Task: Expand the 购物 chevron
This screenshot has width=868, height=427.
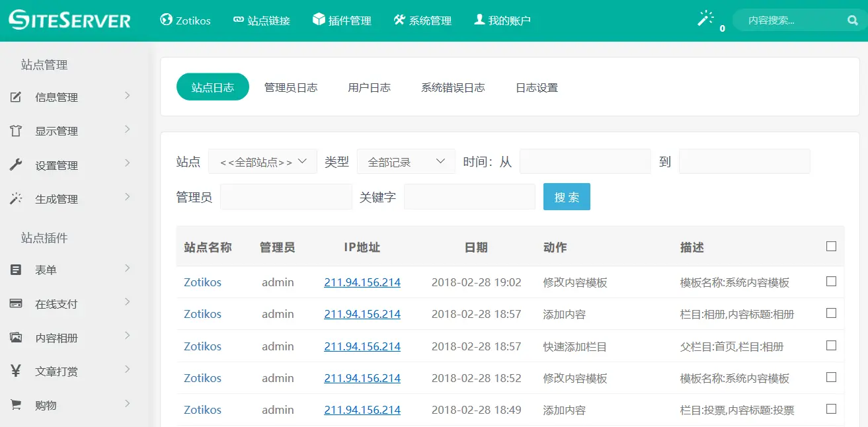Action: [128, 403]
